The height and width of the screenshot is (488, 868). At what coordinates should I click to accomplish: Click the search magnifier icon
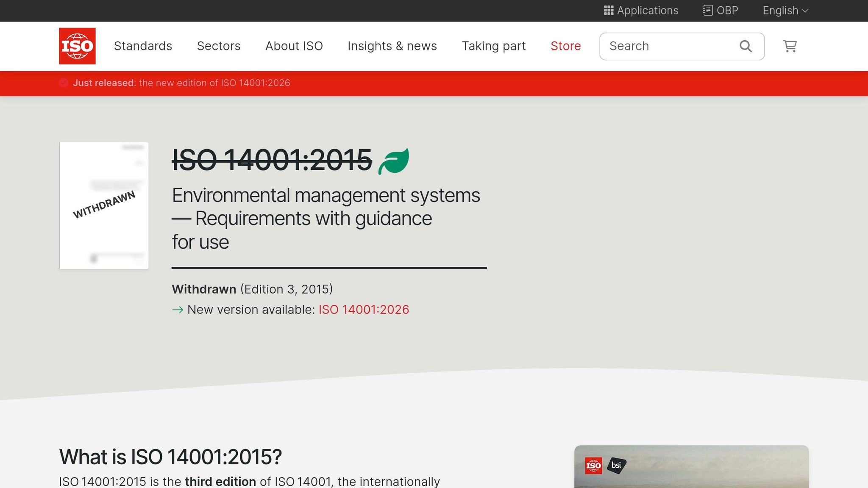point(745,46)
